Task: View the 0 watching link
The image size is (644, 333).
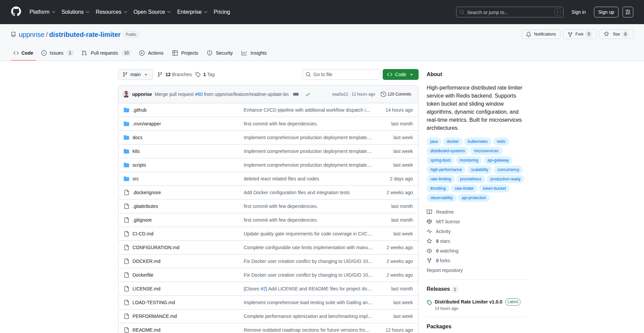Action: pyautogui.click(x=442, y=251)
